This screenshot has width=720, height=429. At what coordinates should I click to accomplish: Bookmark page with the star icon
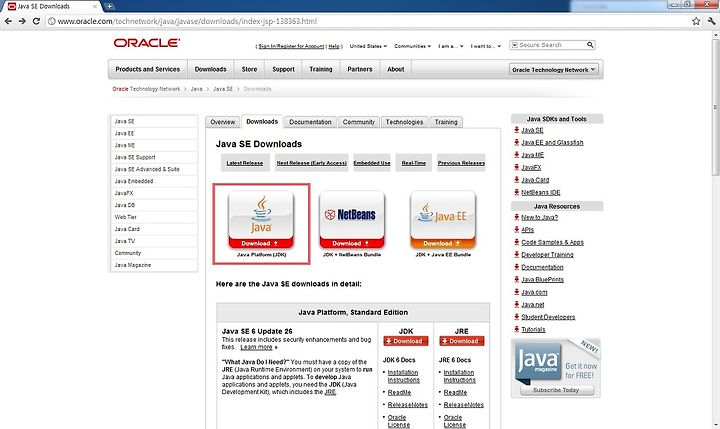(696, 21)
